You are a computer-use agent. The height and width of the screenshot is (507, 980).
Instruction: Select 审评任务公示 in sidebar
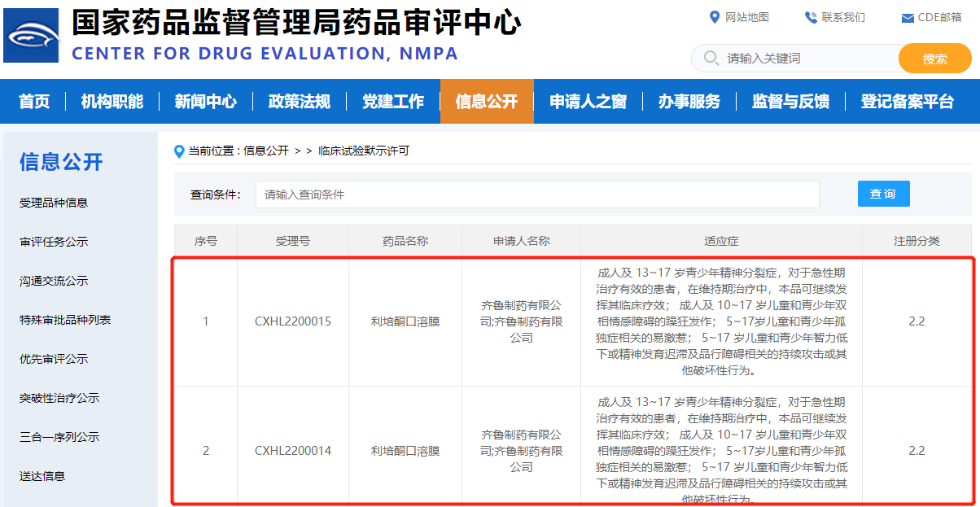[x=54, y=242]
